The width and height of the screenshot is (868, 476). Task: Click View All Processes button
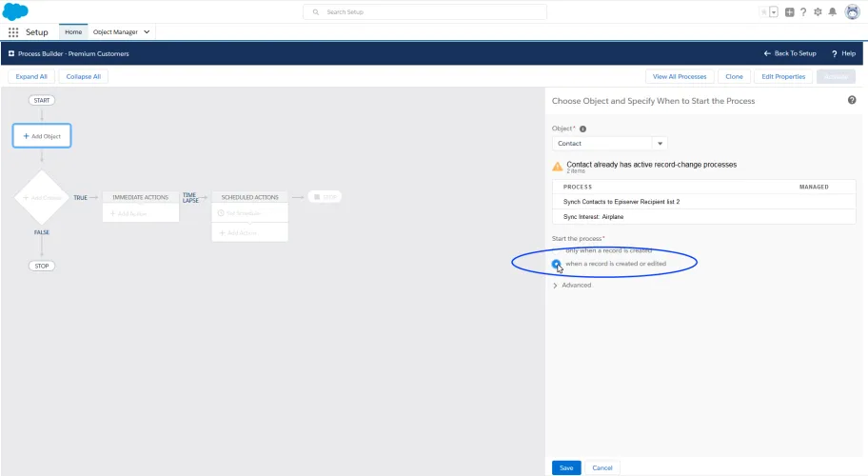[x=680, y=76]
